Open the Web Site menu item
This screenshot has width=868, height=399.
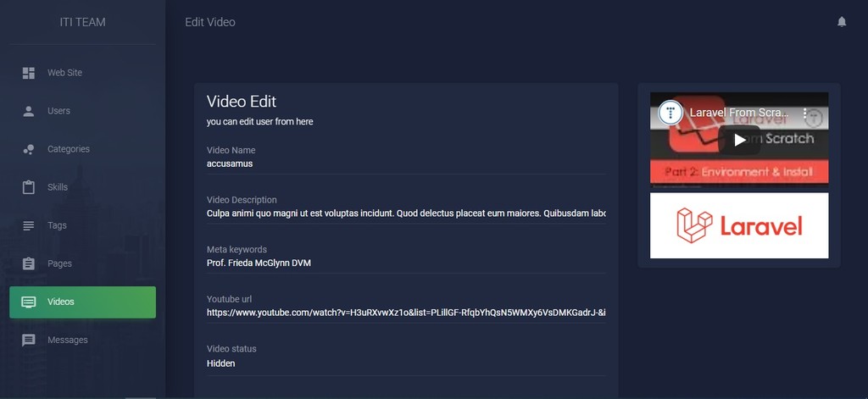point(82,73)
